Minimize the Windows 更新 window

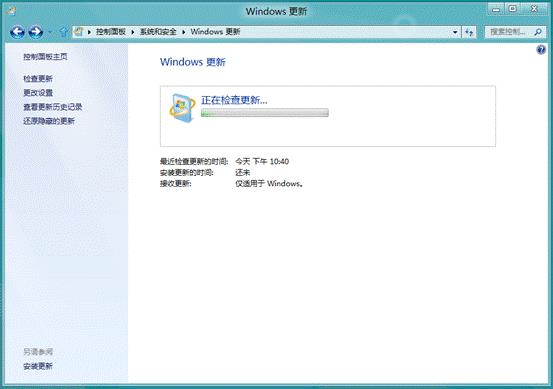point(496,9)
